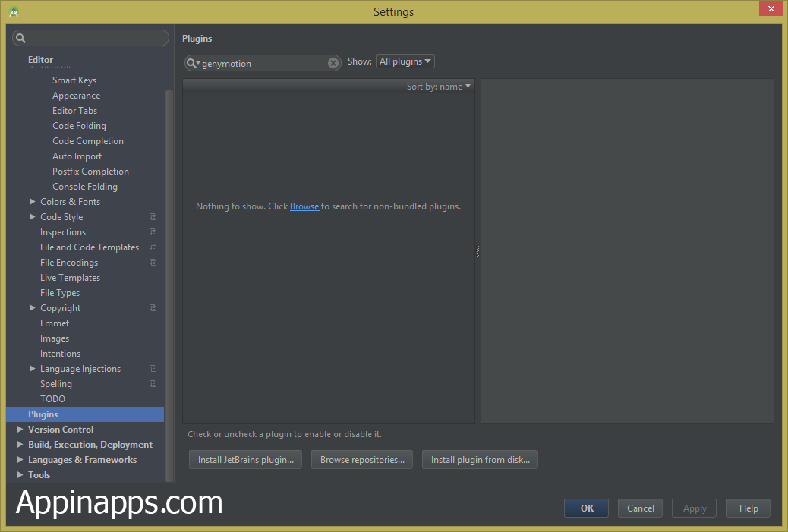Open Images settings
The image size is (788, 532).
[55, 338]
